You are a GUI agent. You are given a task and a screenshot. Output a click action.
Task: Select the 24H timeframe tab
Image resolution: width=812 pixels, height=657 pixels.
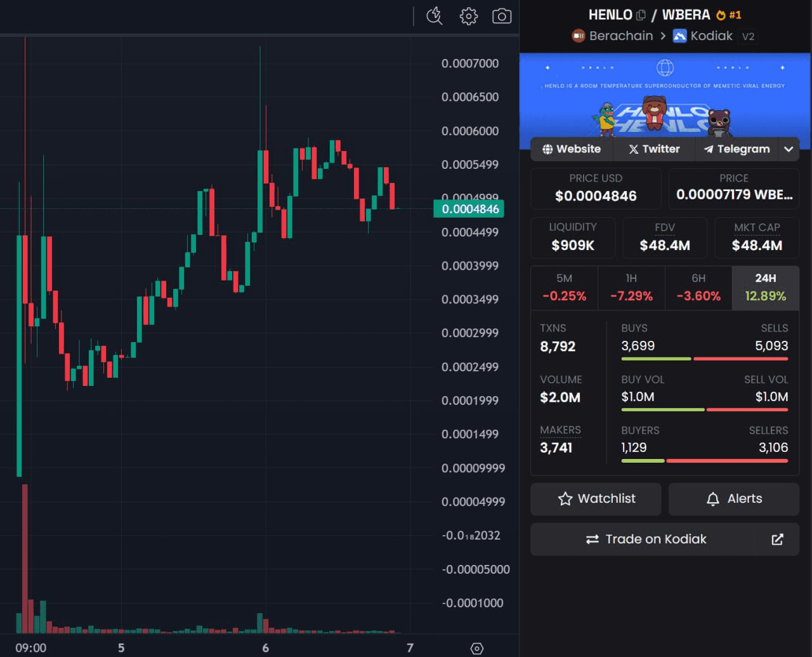tap(765, 288)
